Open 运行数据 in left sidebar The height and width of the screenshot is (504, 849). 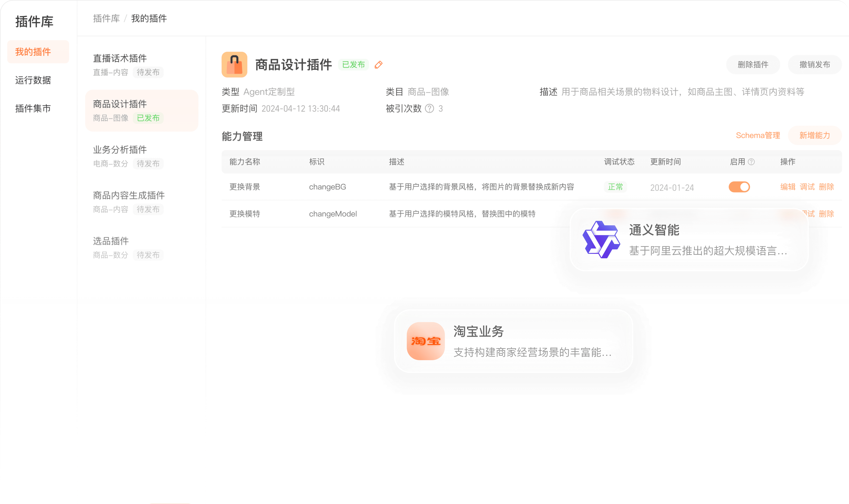(x=33, y=80)
